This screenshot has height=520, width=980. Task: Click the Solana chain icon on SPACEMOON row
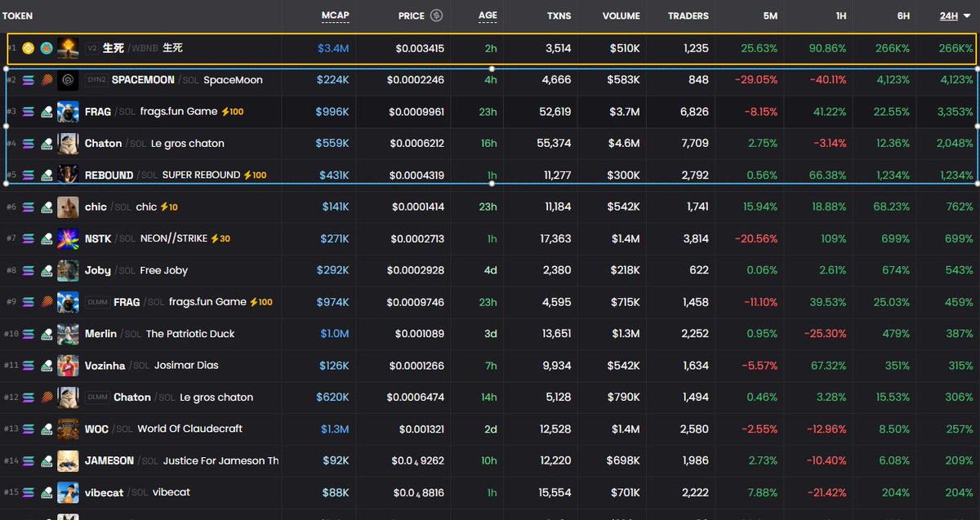tap(29, 80)
